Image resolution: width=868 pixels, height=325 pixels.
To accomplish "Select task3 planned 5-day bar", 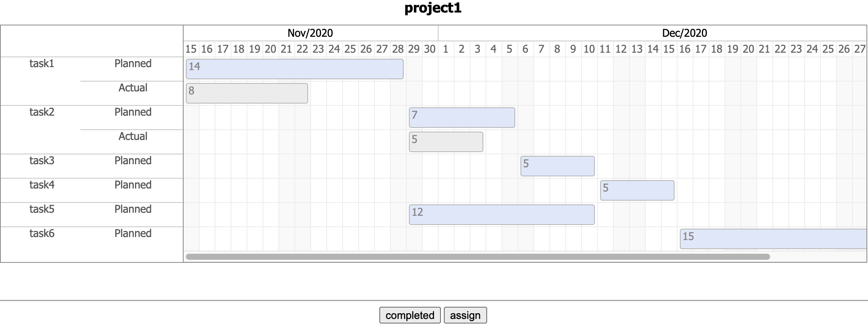I will pyautogui.click(x=557, y=166).
